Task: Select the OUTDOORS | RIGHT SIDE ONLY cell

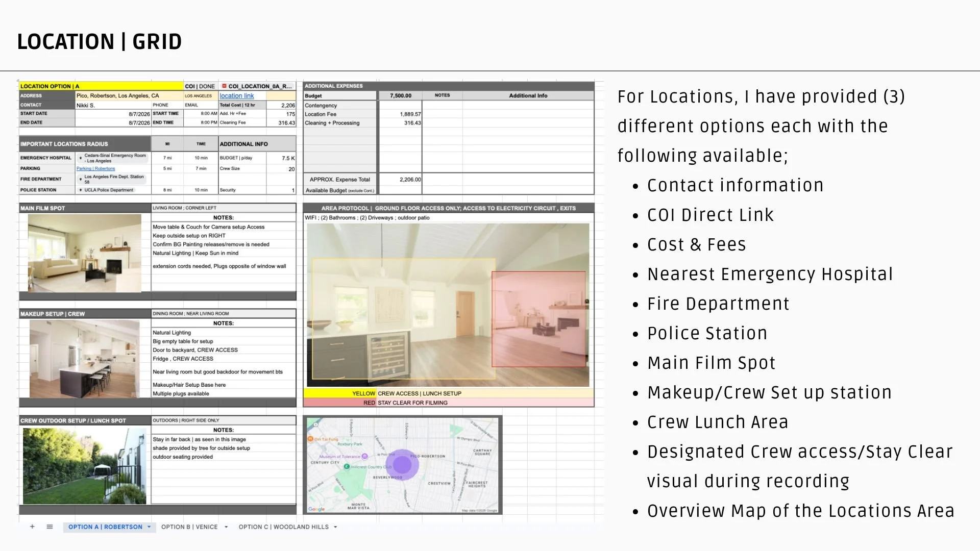Action: (224, 420)
